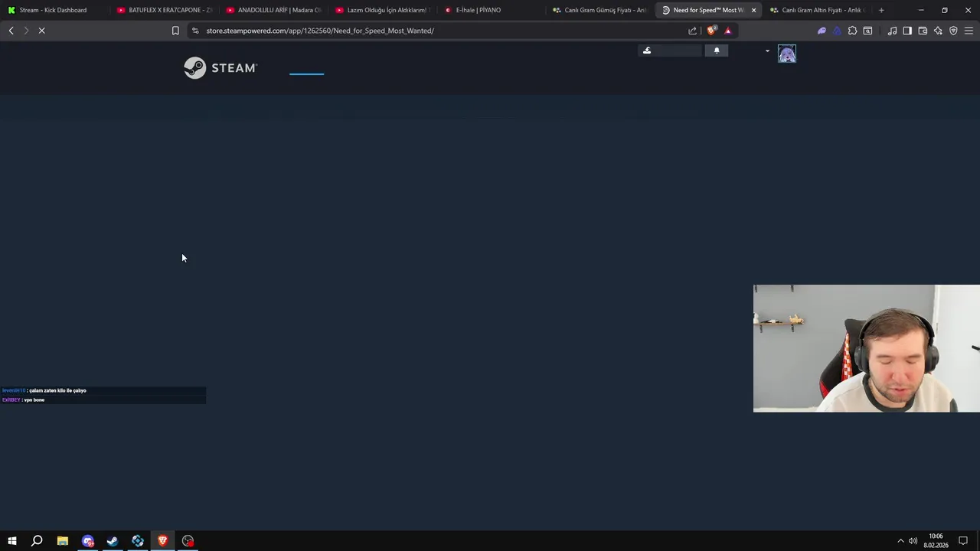Open the purple ghost extension icon

point(822,31)
